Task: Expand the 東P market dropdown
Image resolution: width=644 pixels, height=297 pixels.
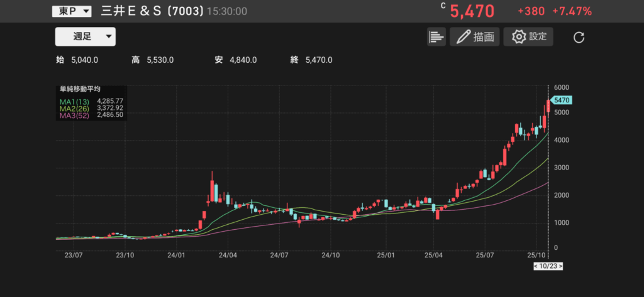Action: 71,11
